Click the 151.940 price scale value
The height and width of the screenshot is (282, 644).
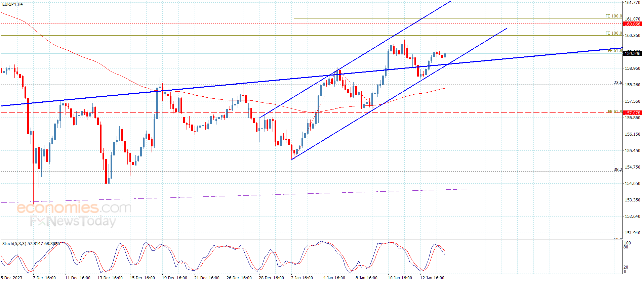tap(632, 233)
